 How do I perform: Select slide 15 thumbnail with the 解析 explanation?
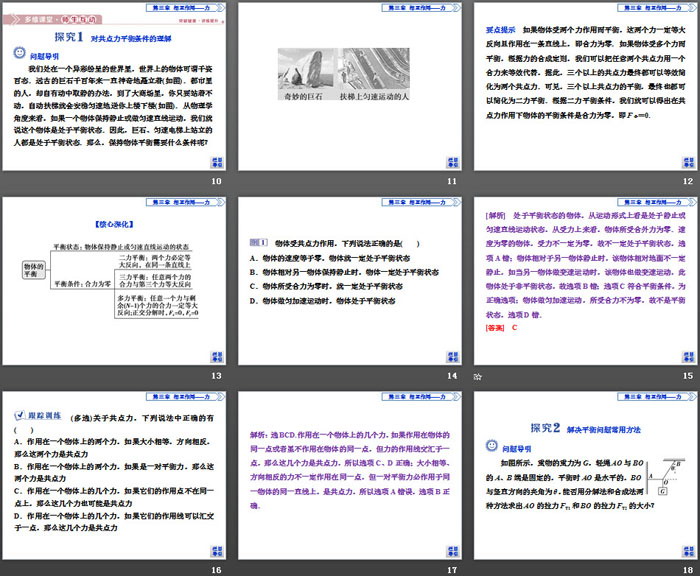585,281
